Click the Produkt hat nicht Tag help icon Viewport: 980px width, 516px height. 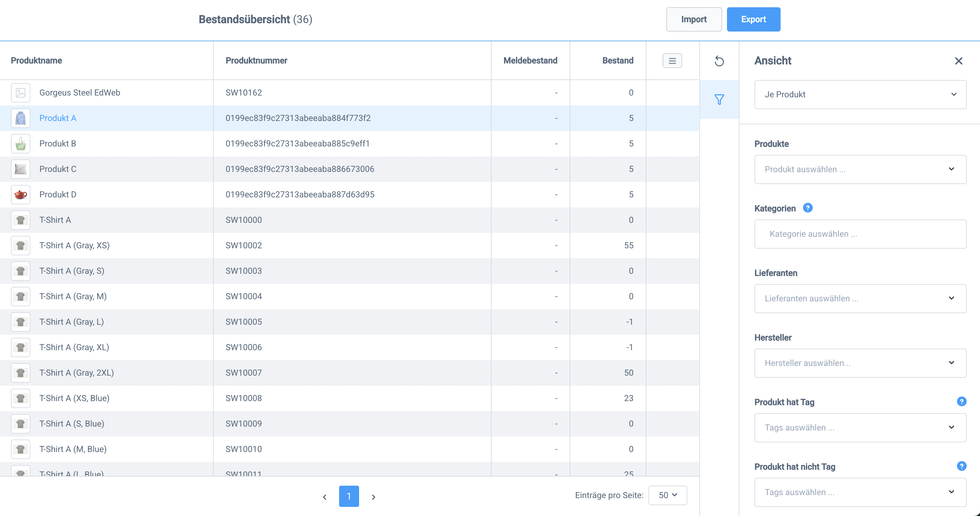pyautogui.click(x=961, y=466)
